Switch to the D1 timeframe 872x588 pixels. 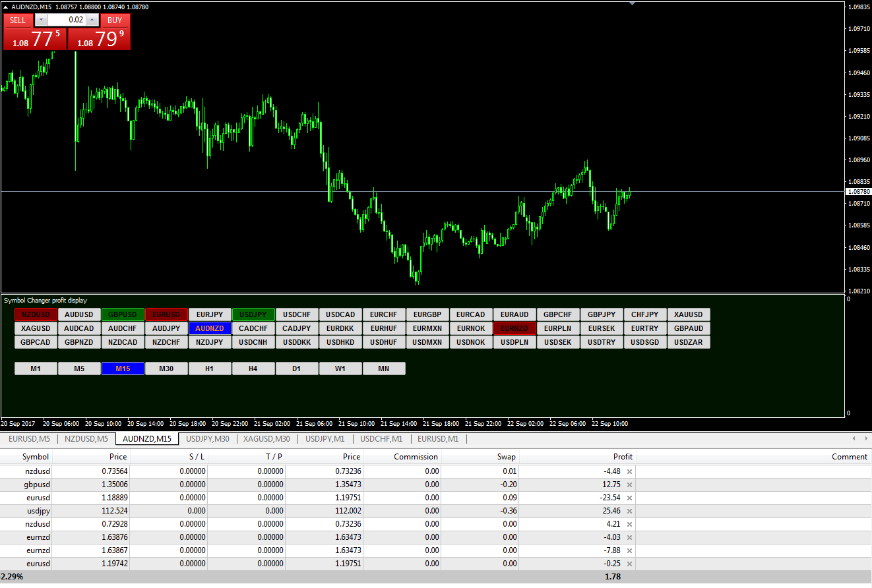(x=297, y=368)
